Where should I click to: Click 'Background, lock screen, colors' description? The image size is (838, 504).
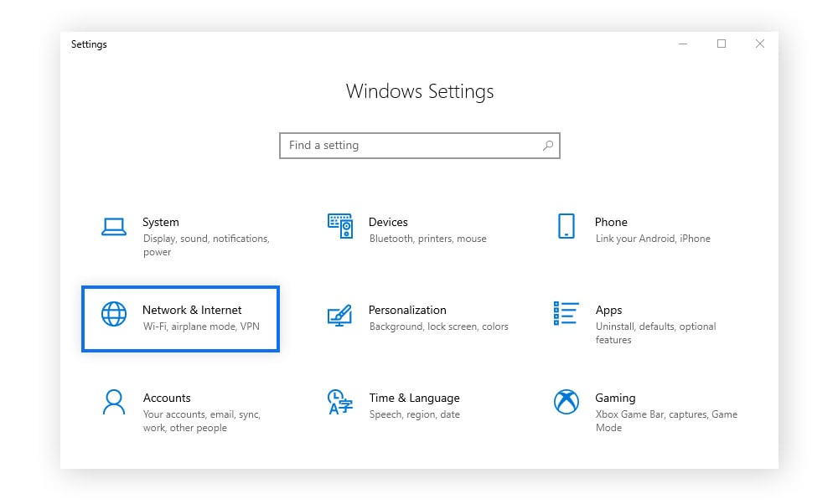pos(439,327)
